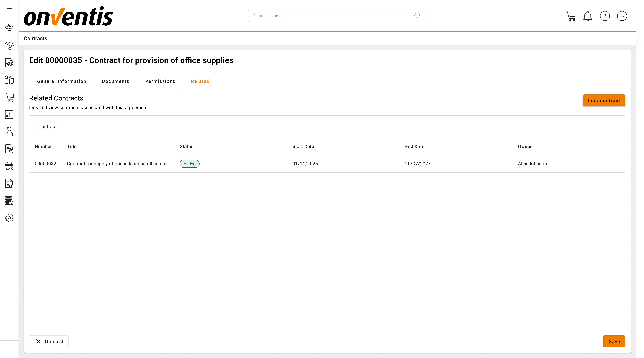Open the bar chart reports icon
Viewport: 644px width, 358px height.
(9, 114)
